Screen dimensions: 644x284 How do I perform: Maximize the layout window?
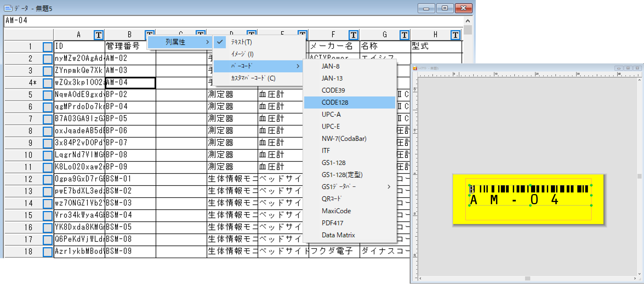pyautogui.click(x=628, y=68)
